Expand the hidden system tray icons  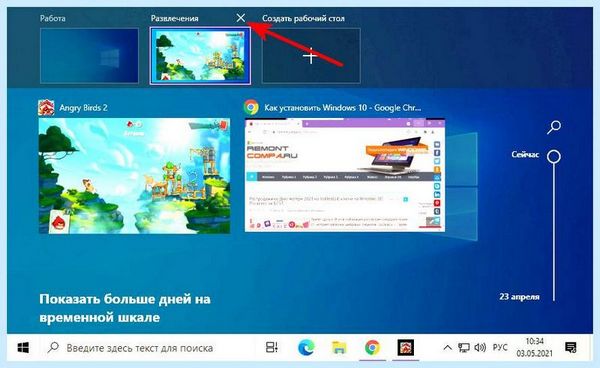click(447, 348)
